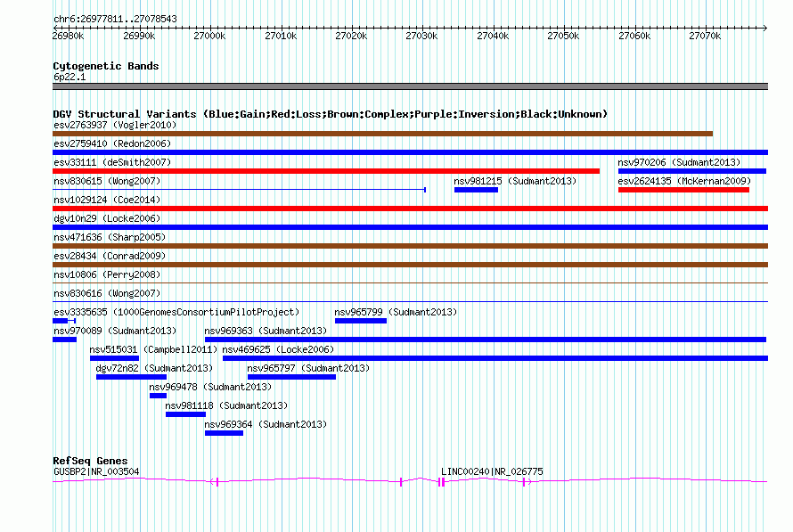Click the ruler's right arrow end
The image size is (793, 532).
[765, 29]
